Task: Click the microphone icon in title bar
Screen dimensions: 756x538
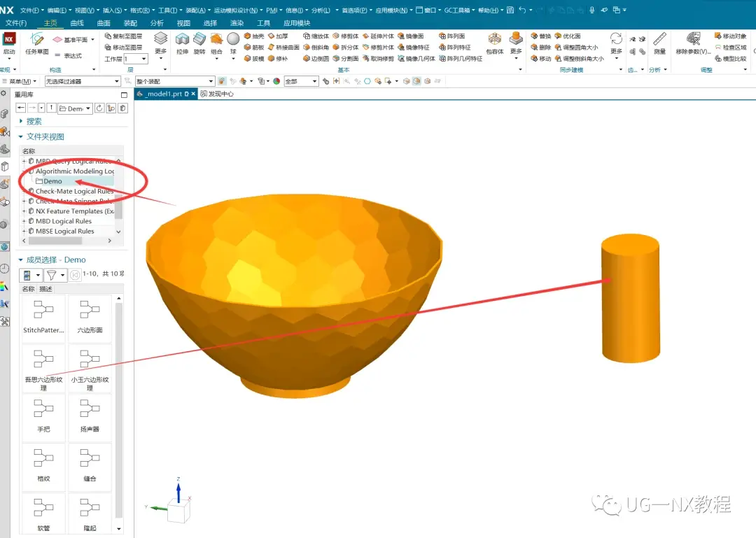Action: click(591, 10)
